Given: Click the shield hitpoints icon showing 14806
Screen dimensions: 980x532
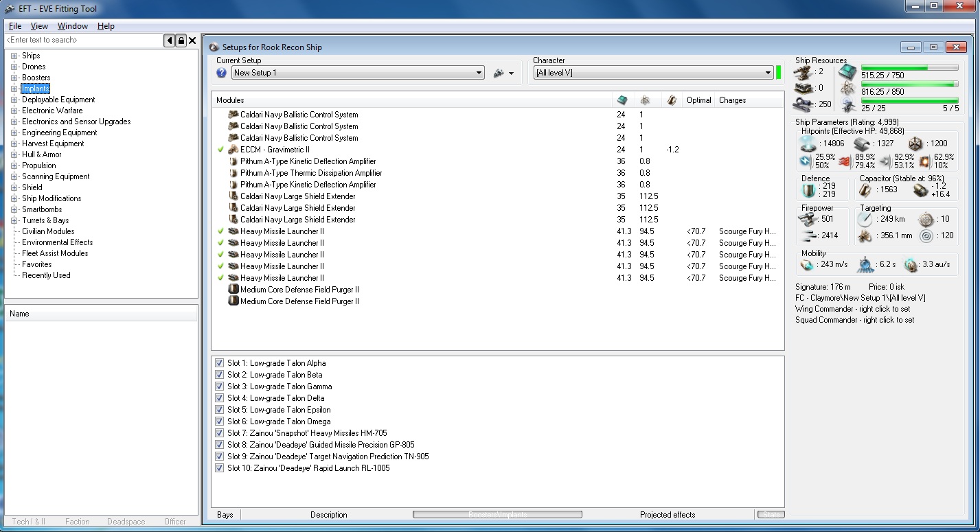Looking at the screenshot, I should point(808,143).
